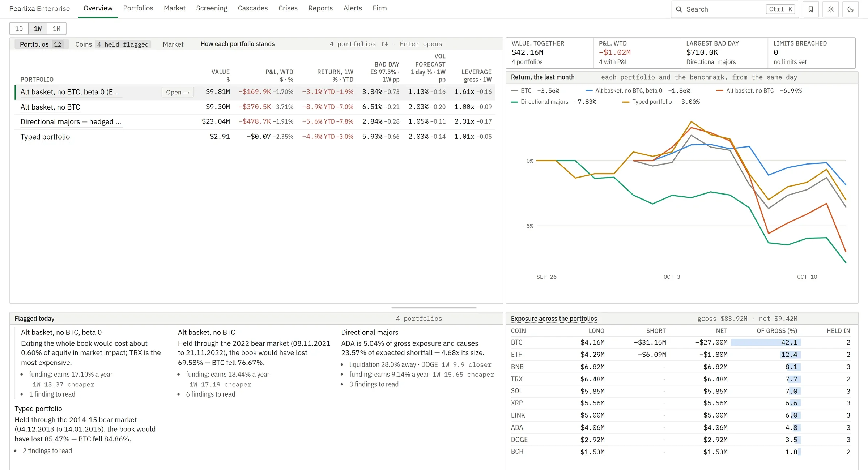This screenshot has height=470, width=868.
Task: Click the 'Exposure across the portfolios' heading
Action: tap(554, 319)
